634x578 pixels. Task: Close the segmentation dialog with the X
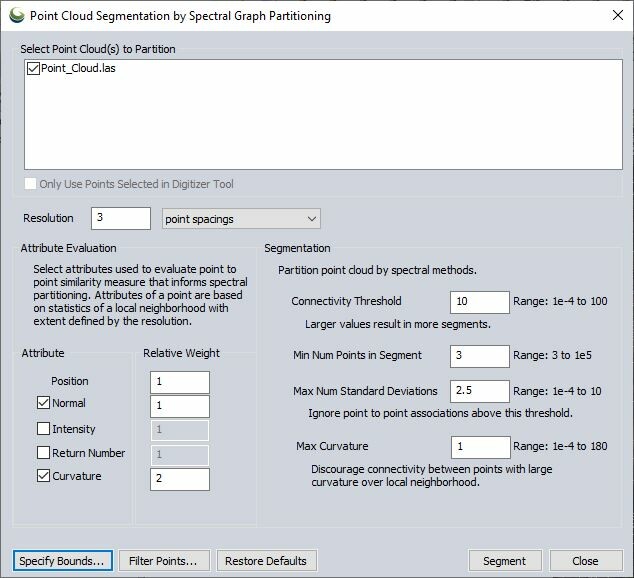point(617,15)
